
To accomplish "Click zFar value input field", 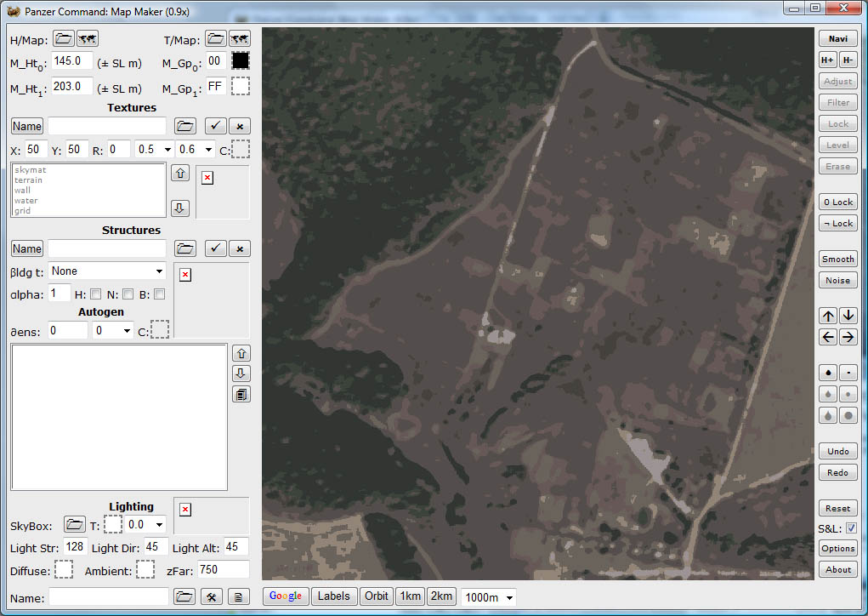I will coord(223,569).
